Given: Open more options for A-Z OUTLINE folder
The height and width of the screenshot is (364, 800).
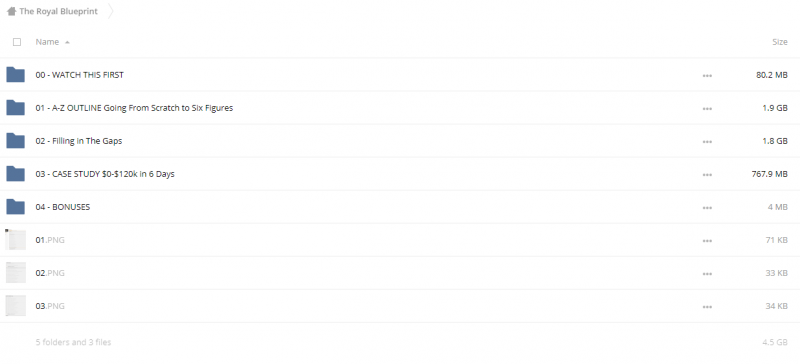Looking at the screenshot, I should click(707, 108).
